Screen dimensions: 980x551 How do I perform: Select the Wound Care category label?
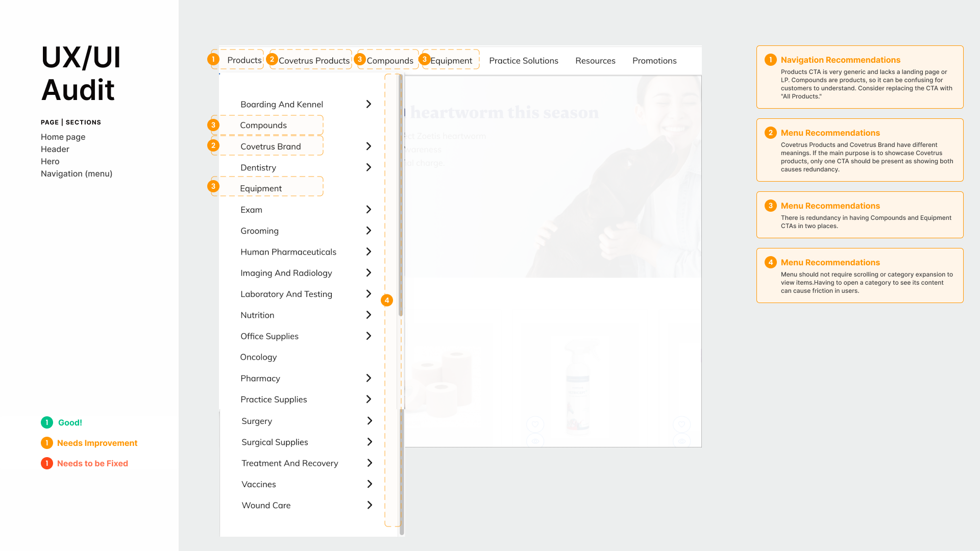[x=266, y=506]
